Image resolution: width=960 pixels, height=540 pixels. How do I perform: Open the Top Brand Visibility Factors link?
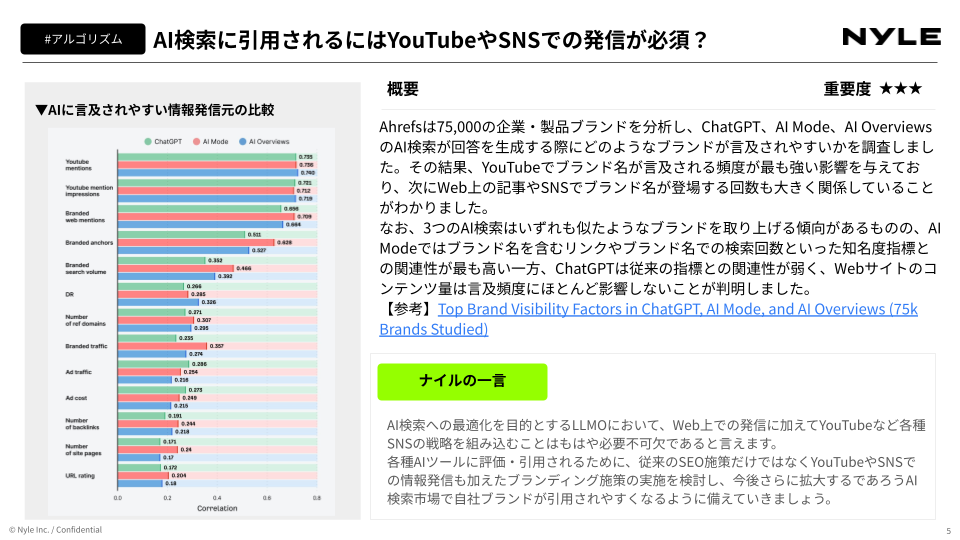point(648,318)
